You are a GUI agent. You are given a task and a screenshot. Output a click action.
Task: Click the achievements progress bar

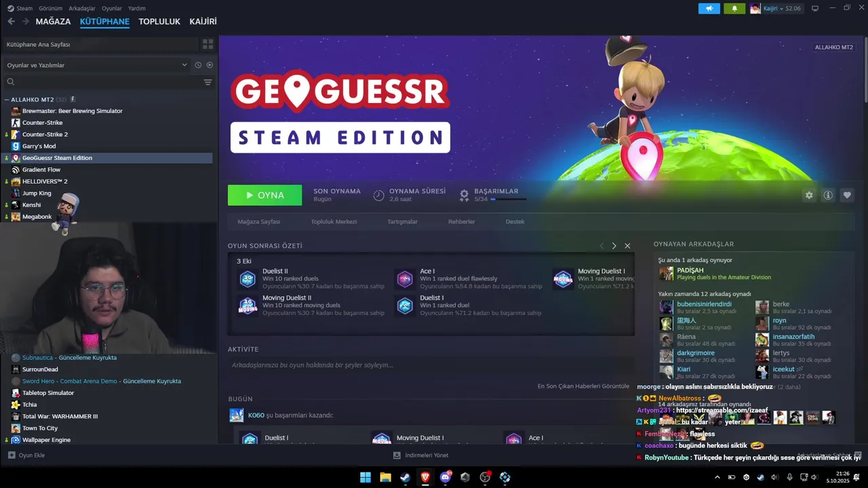click(509, 199)
